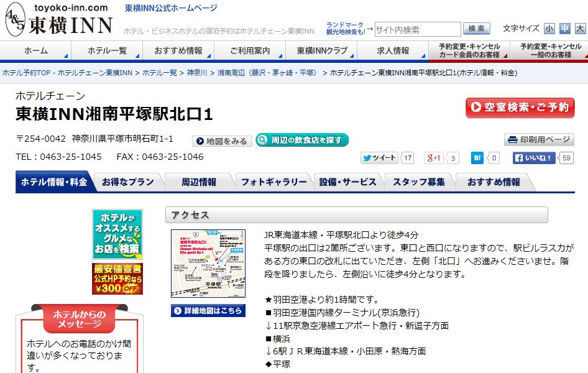Click the 最安値宣言 ¥300 OFF banner

(117, 279)
